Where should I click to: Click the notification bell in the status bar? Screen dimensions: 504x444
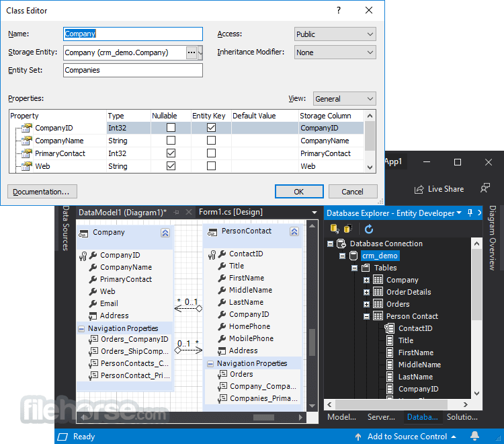pos(474,436)
